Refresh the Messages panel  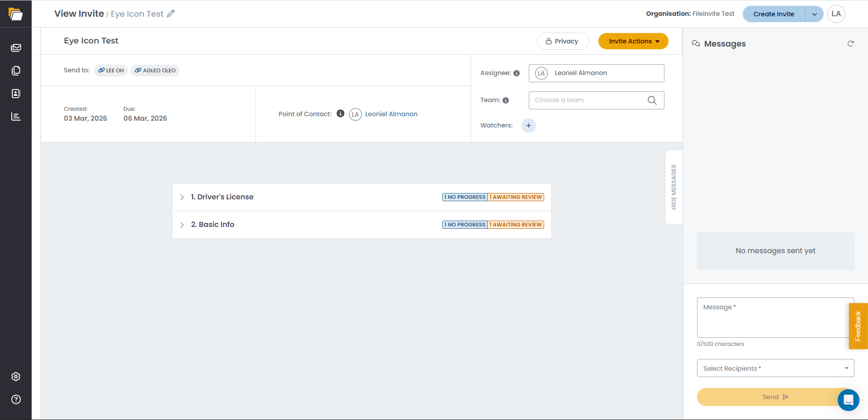[850, 44]
